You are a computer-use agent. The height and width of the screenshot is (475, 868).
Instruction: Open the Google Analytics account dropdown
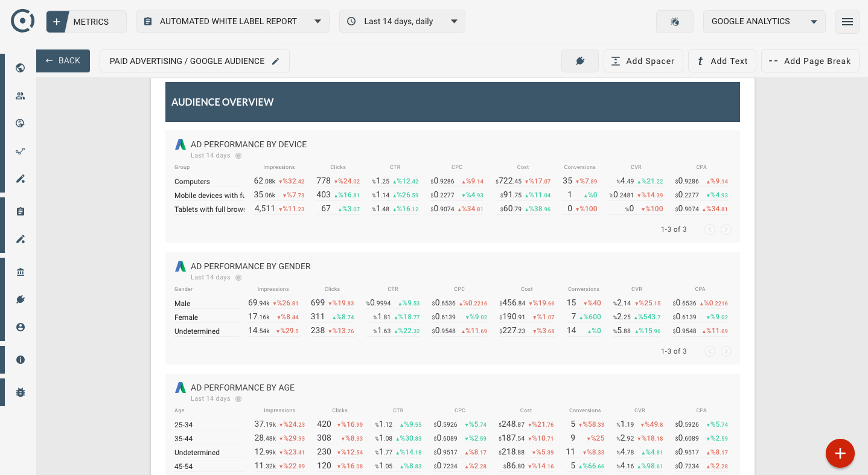click(x=764, y=21)
